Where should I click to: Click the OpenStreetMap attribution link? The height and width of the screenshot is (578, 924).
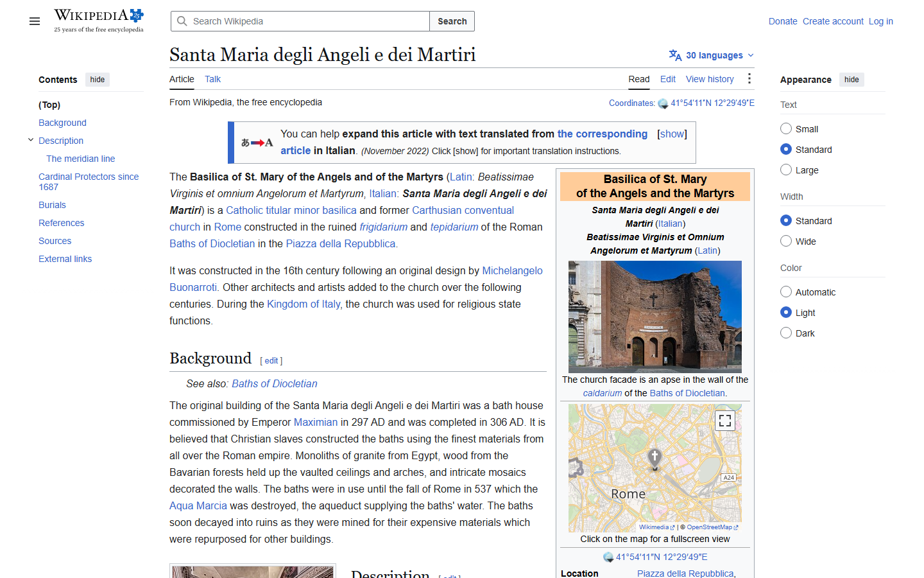712,527
